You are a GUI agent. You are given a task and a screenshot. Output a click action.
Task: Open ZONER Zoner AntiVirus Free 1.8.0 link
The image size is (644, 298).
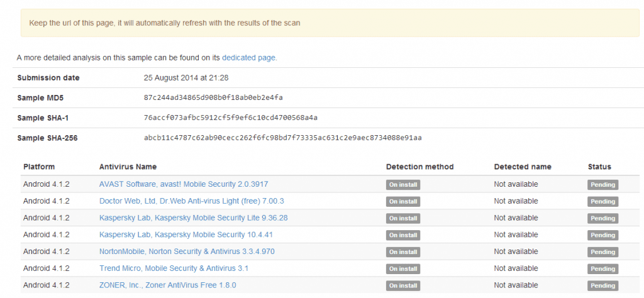(168, 285)
